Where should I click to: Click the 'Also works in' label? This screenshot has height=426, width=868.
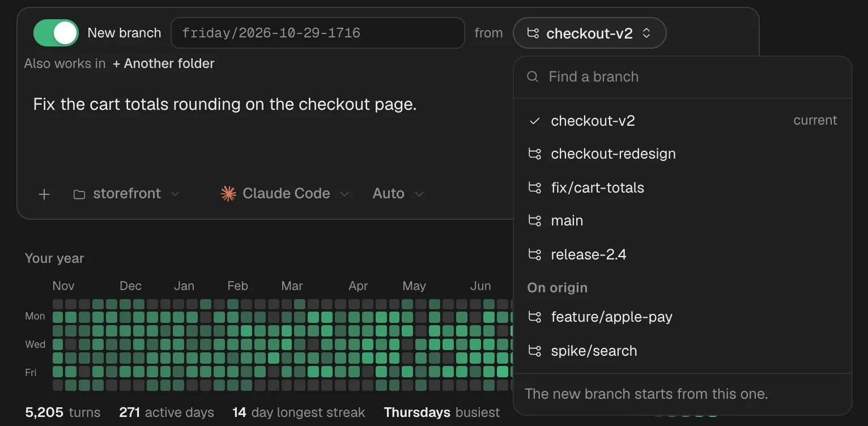(x=65, y=63)
